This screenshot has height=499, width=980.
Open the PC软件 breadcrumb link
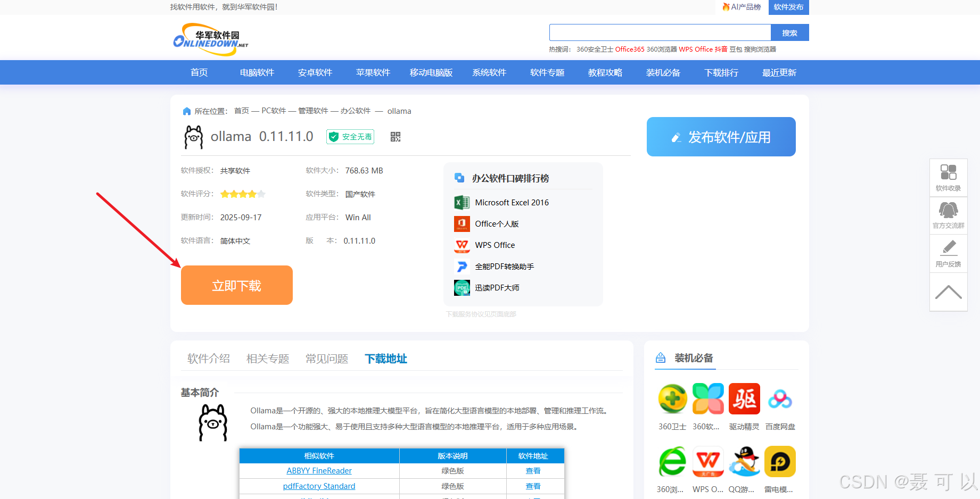point(274,111)
